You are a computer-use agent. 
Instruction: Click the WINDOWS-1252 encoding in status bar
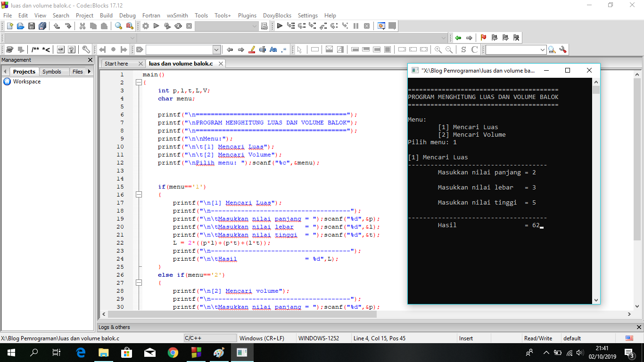pyautogui.click(x=319, y=338)
